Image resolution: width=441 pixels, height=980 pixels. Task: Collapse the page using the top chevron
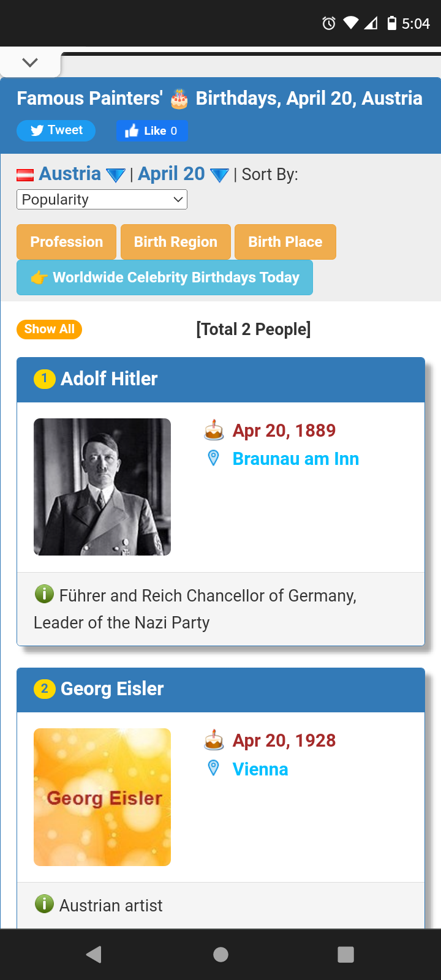coord(30,62)
